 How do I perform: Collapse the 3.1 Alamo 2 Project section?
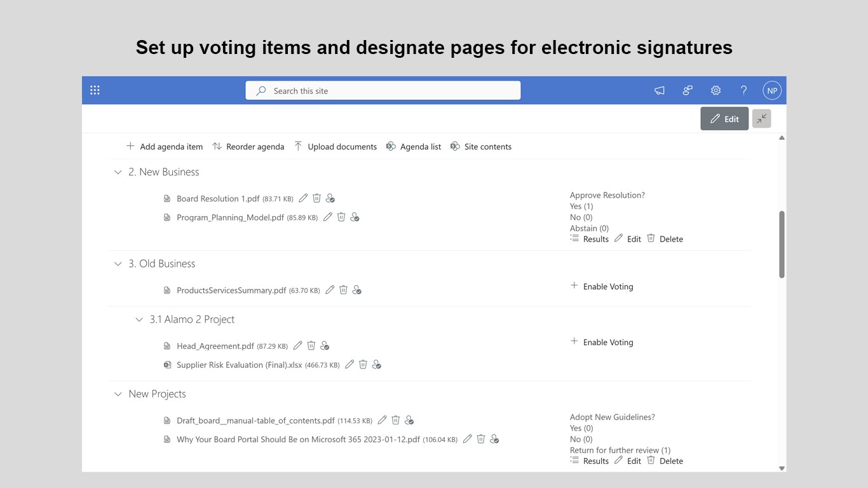(x=139, y=320)
